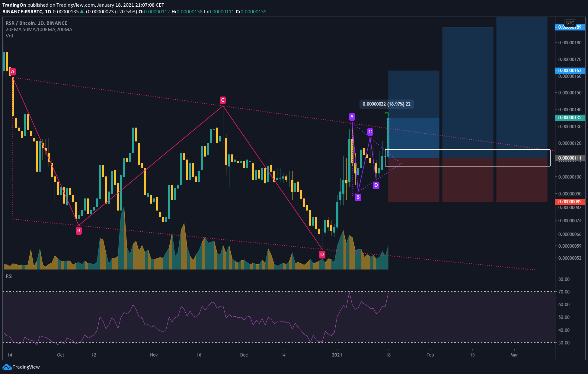Click the measurement tooltip 0.00000022 (18.97%) 22
Viewport: 588px width, 374px height.
[x=387, y=104]
